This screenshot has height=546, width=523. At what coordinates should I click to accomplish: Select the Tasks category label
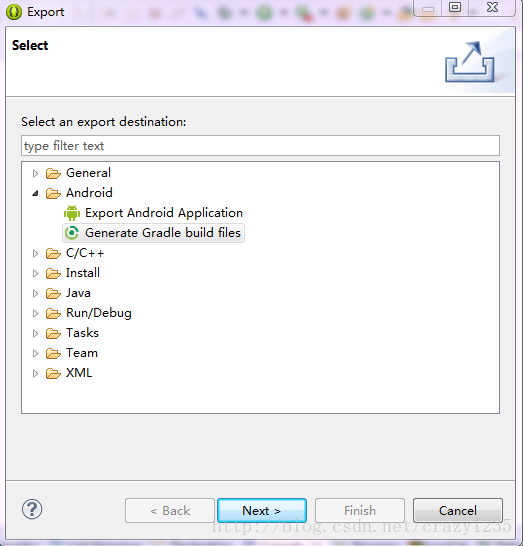coord(83,333)
